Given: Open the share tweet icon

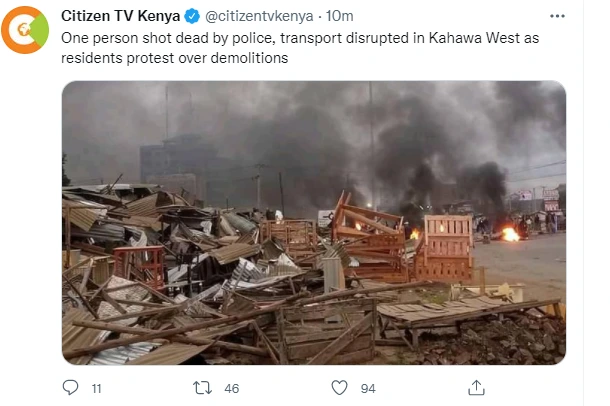Looking at the screenshot, I should pos(476,388).
